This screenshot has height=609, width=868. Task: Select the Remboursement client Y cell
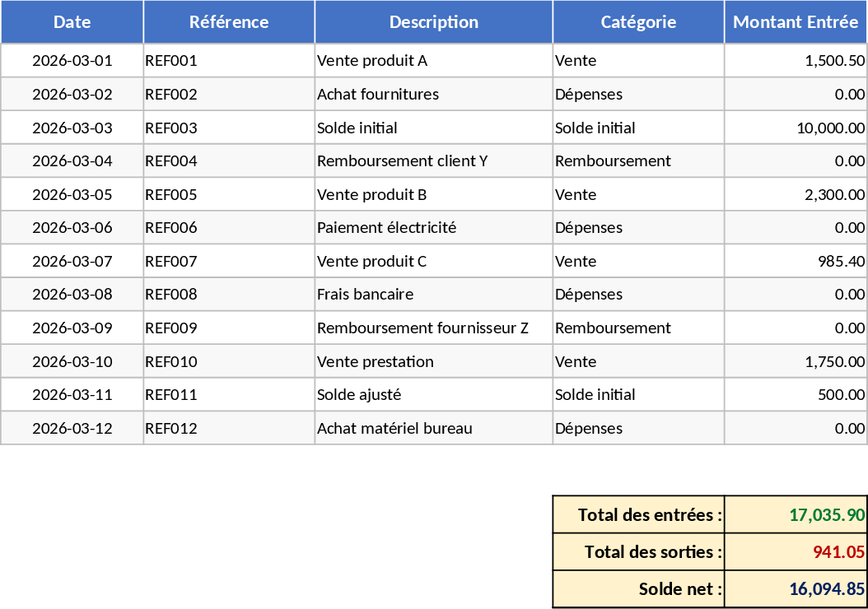[x=434, y=161]
